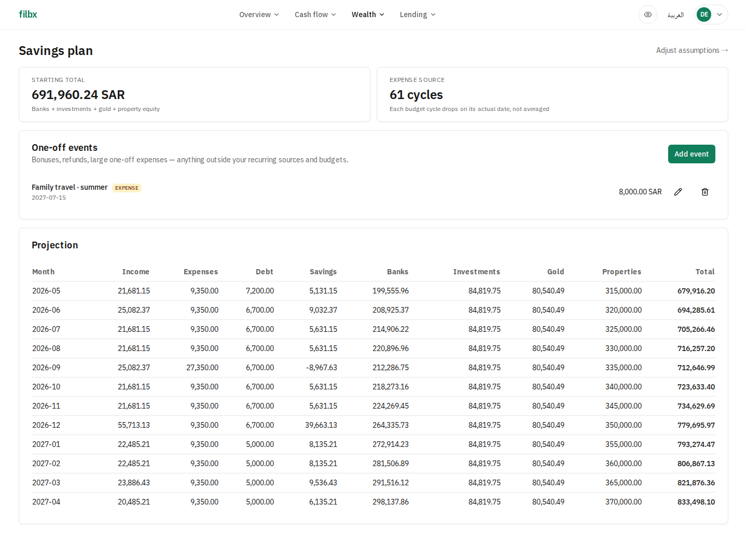747x560 pixels.
Task: Select the 2026-10 month row label
Action: 46,387
